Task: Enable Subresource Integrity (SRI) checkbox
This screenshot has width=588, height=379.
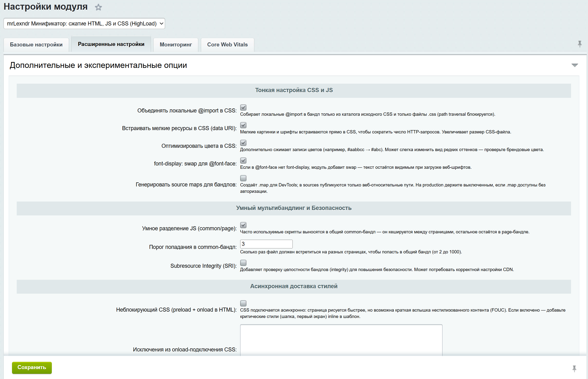Action: point(243,263)
